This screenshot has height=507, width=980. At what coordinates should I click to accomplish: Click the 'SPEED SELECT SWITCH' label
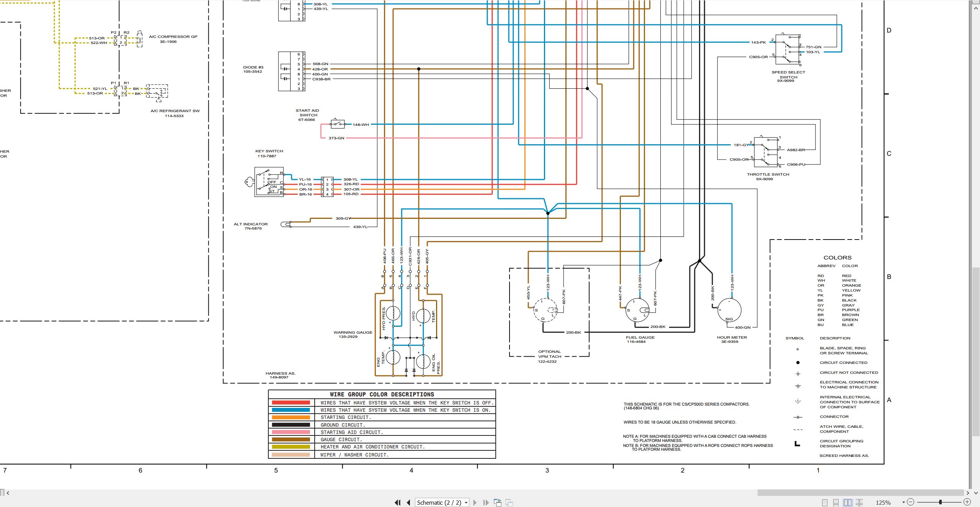pos(788,75)
